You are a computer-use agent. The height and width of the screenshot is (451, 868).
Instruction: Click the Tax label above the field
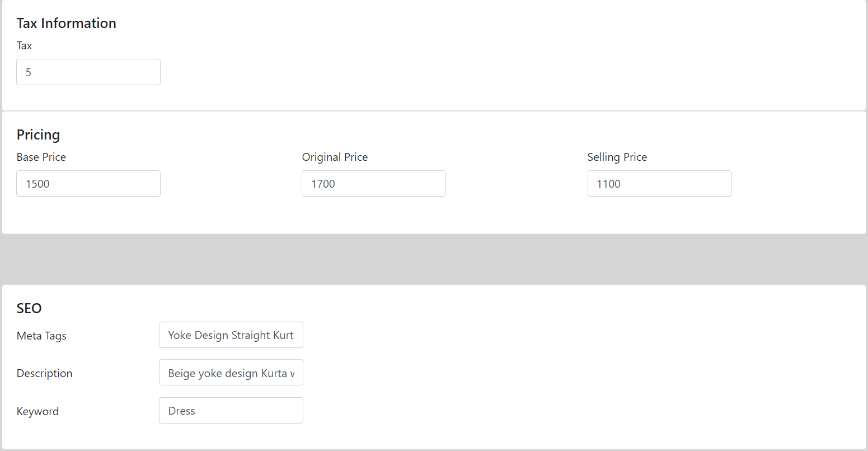pyautogui.click(x=24, y=46)
